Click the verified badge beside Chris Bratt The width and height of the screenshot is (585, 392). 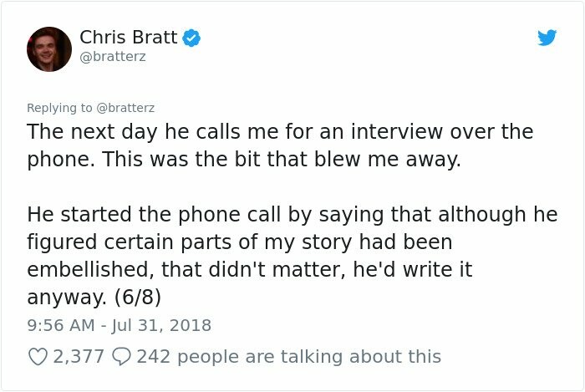[191, 38]
